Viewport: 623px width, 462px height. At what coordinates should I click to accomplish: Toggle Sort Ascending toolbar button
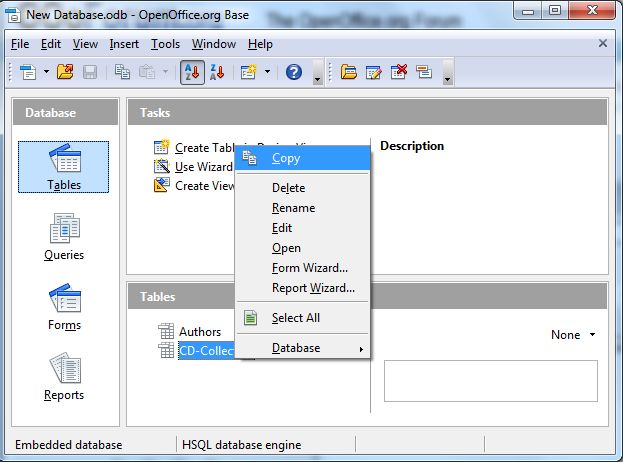192,72
